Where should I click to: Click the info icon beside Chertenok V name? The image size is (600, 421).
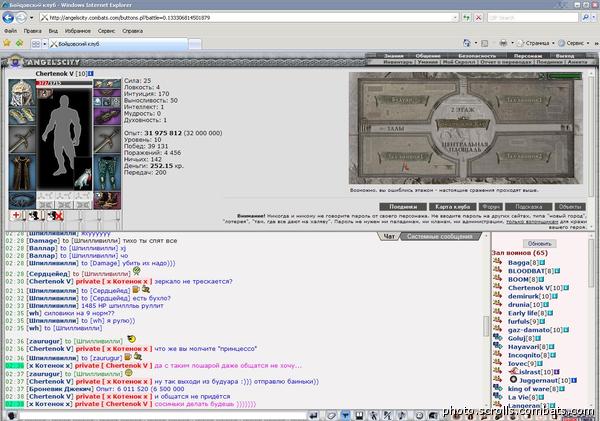(91, 73)
